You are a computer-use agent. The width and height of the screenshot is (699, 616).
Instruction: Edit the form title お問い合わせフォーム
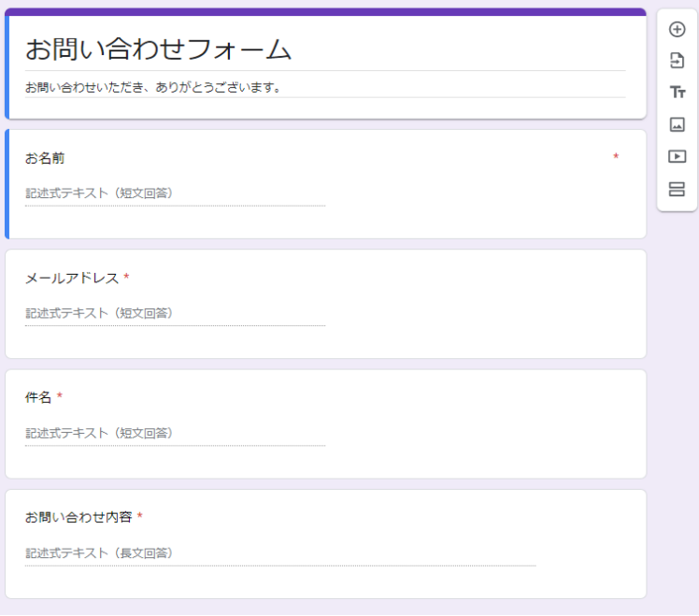pyautogui.click(x=158, y=49)
